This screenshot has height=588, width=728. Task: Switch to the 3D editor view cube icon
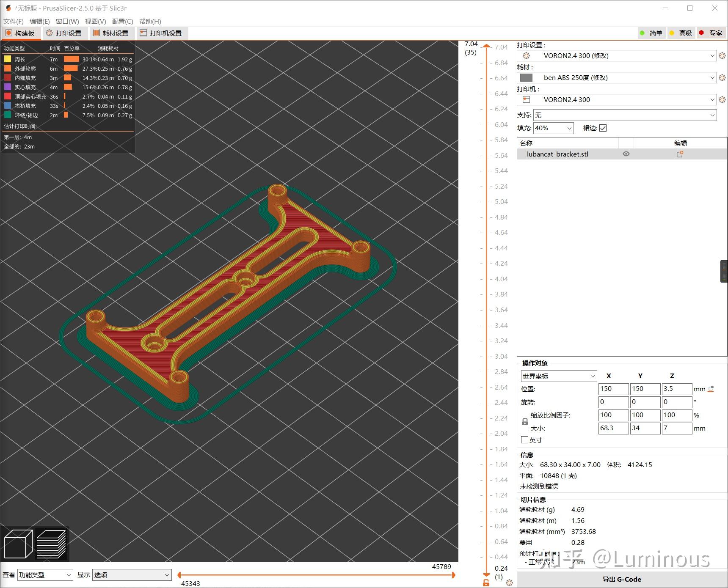(x=18, y=544)
